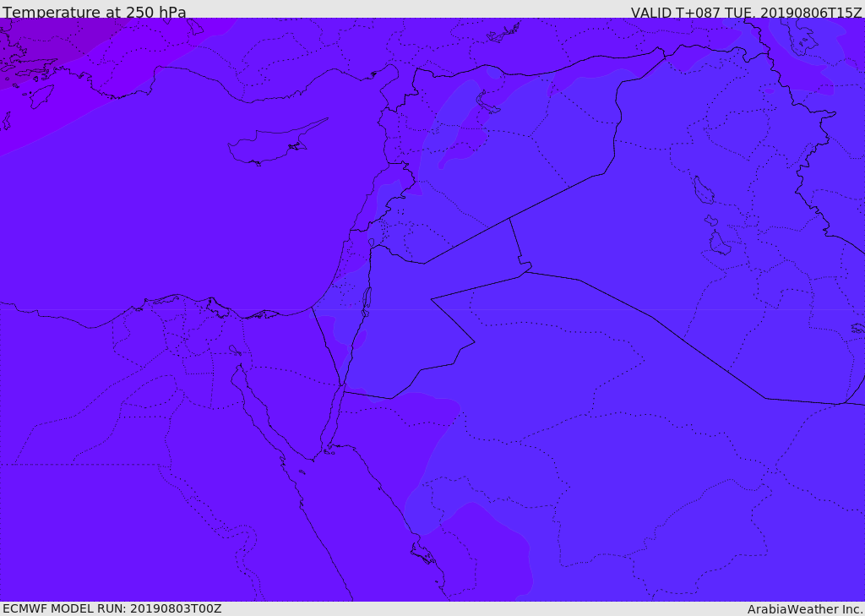Select the VALID T+087 timestamp text
865x616 pixels.
point(747,12)
